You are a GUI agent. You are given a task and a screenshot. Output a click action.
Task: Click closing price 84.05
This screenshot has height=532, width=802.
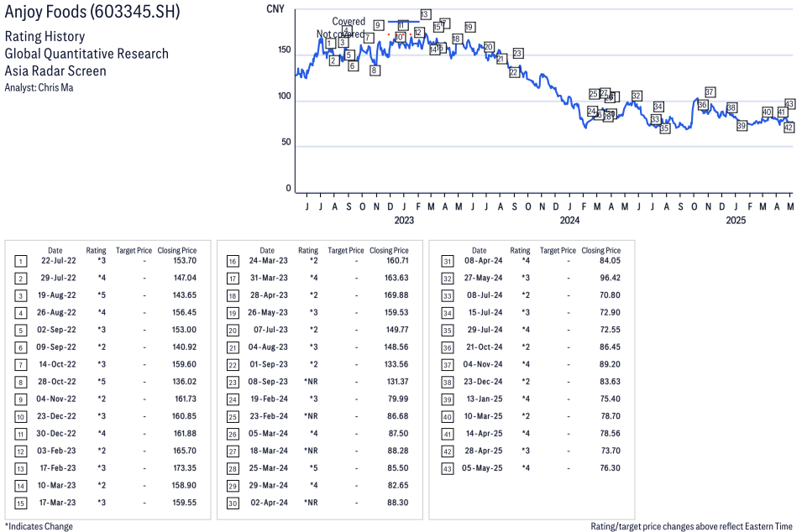pyautogui.click(x=611, y=261)
